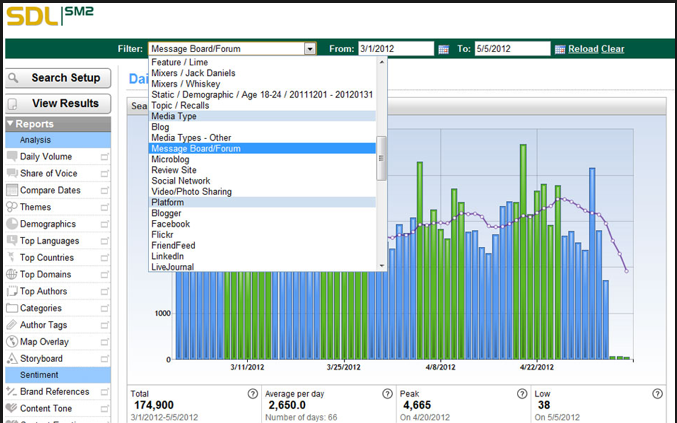Image resolution: width=677 pixels, height=423 pixels.
Task: Click the Storyboard report icon
Action: point(12,358)
